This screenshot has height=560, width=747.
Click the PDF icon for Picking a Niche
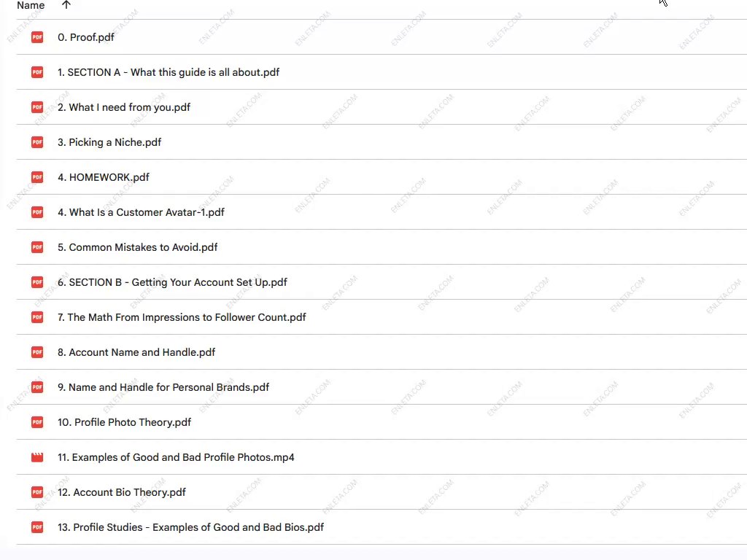tap(37, 142)
